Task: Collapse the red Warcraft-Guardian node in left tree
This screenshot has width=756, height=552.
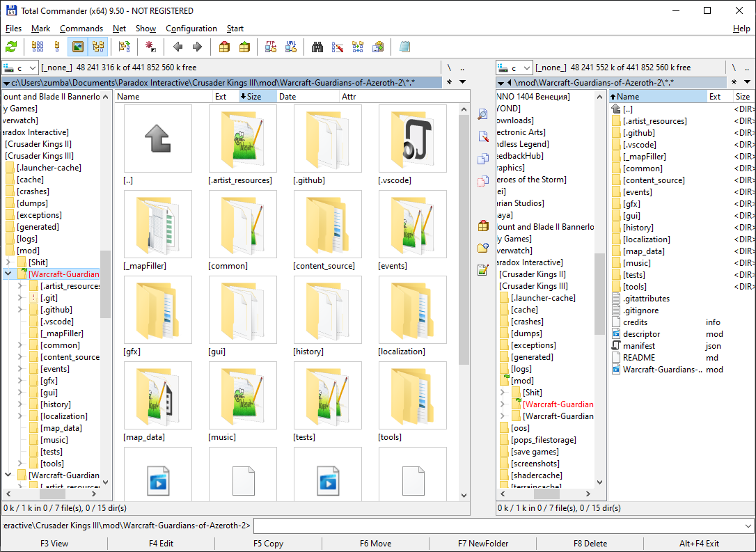Action: tap(8, 274)
